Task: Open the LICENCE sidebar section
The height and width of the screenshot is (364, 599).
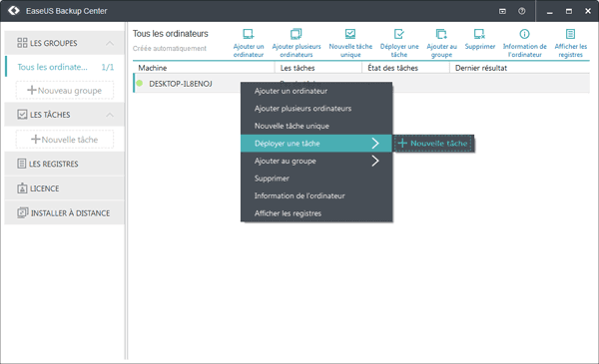Action: tap(64, 188)
